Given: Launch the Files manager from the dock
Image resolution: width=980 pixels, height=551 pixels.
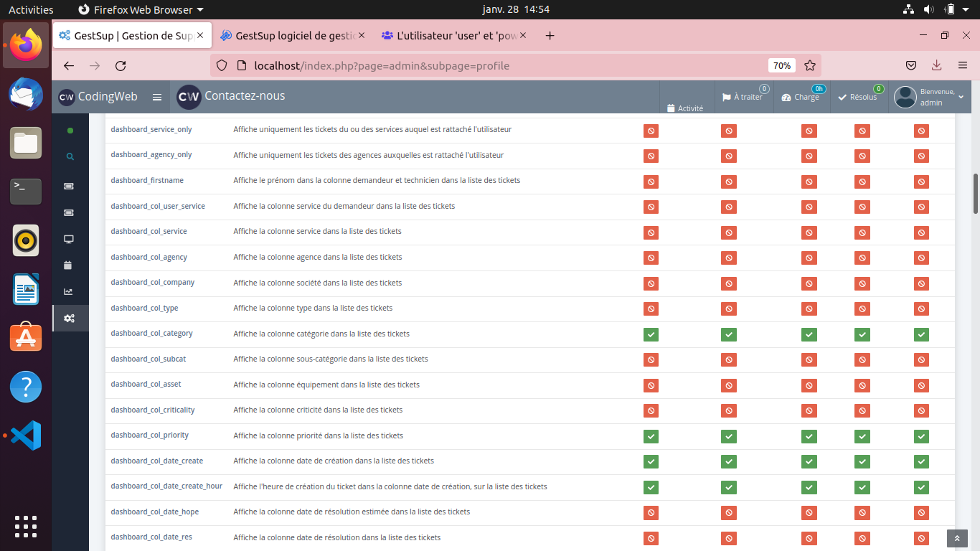Looking at the screenshot, I should coord(26,143).
